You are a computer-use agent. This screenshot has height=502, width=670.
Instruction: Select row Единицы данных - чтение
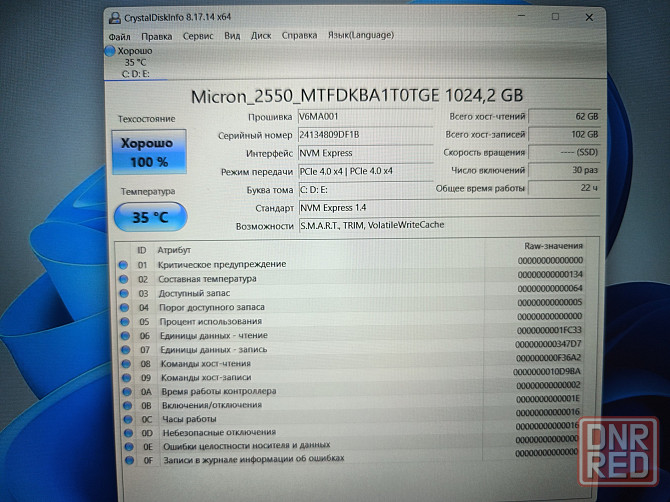350,334
